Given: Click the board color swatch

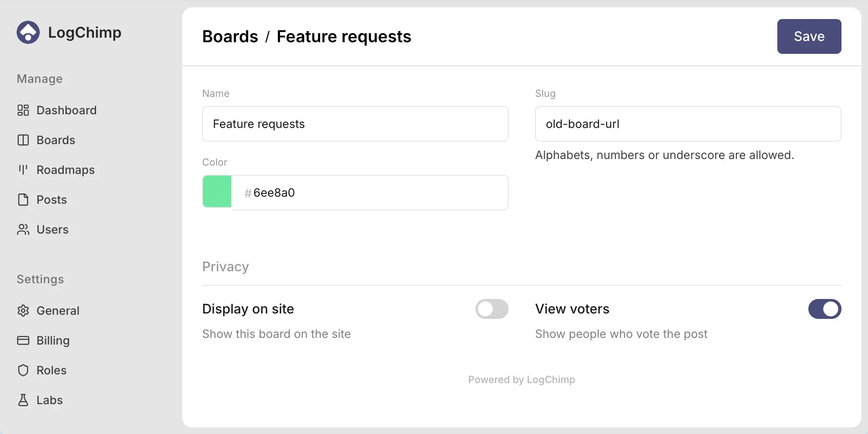Looking at the screenshot, I should pyautogui.click(x=217, y=191).
